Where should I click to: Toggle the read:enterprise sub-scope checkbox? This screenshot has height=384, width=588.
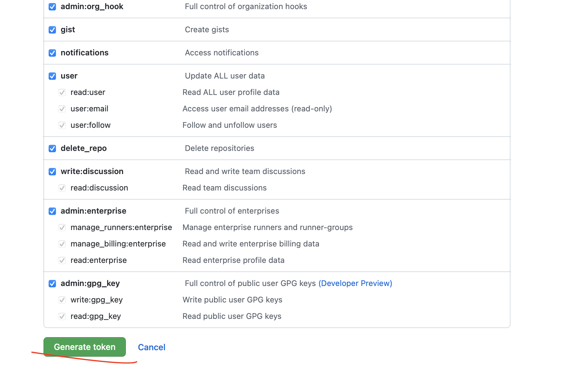(x=62, y=260)
